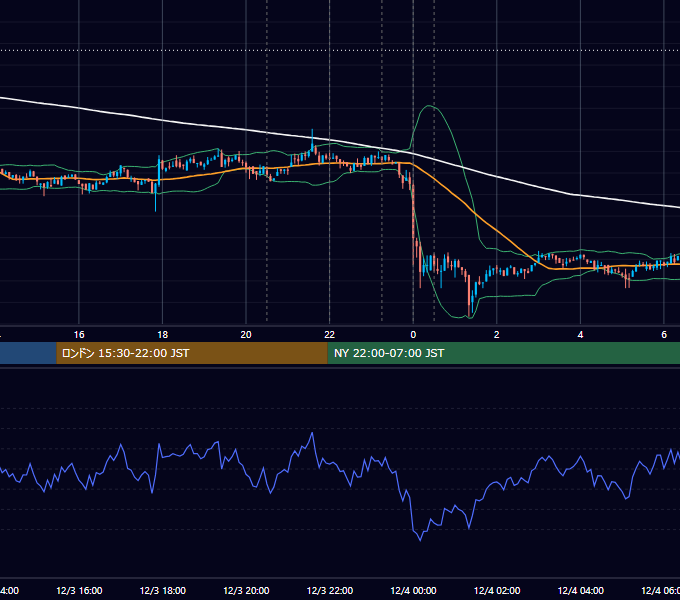Click hour label 2 on price chart axis

click(497, 335)
